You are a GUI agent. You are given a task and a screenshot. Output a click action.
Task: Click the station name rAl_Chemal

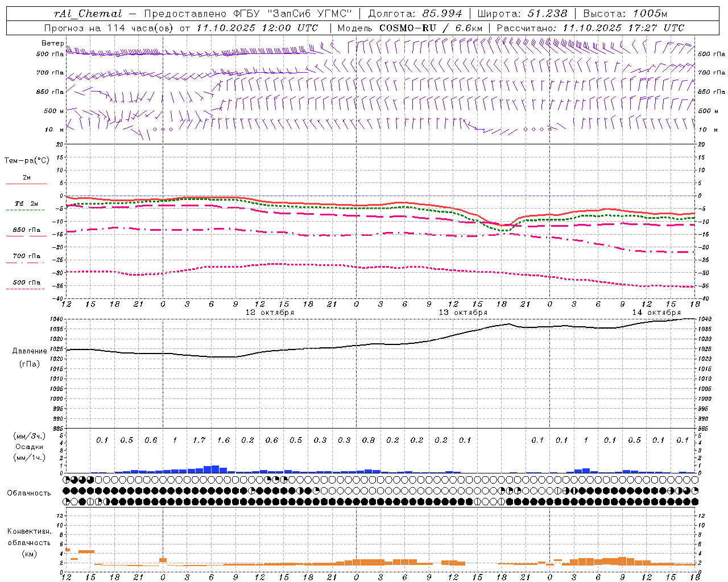[x=88, y=14]
